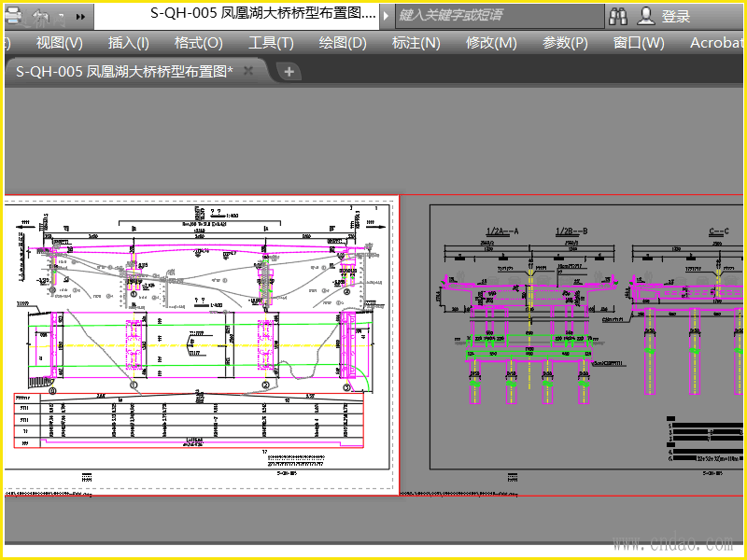Click the binoculars search icon

(618, 16)
